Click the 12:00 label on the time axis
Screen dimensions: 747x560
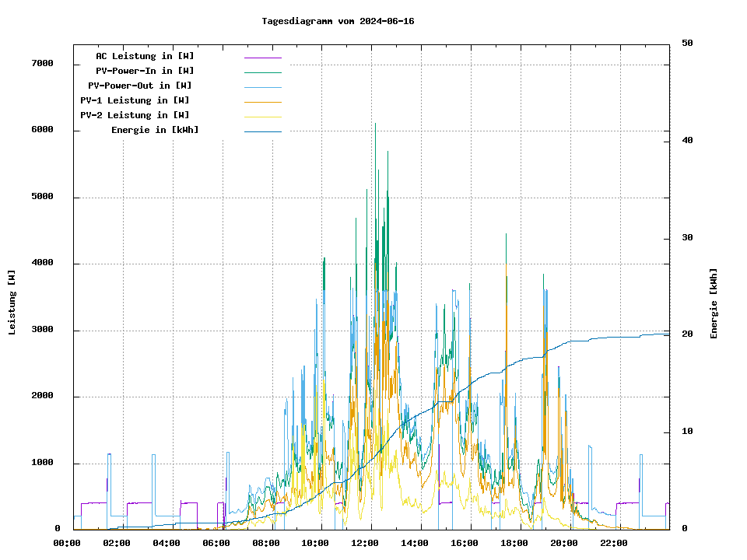(x=365, y=543)
